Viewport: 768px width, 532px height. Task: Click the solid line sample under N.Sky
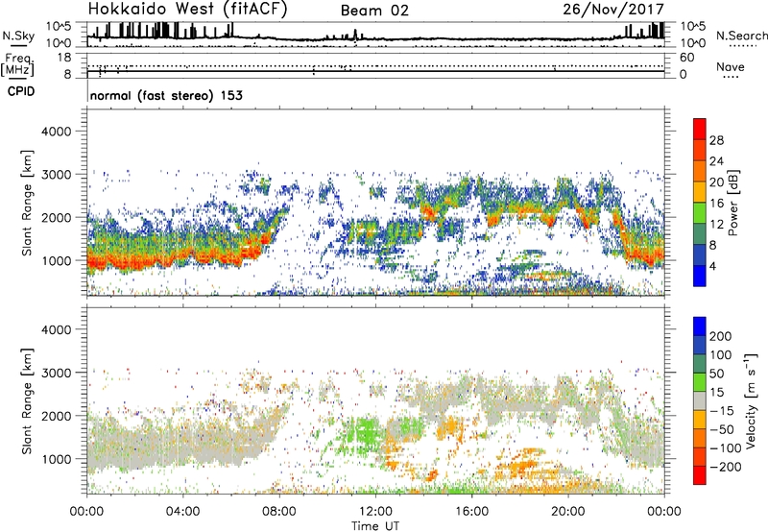(18, 46)
